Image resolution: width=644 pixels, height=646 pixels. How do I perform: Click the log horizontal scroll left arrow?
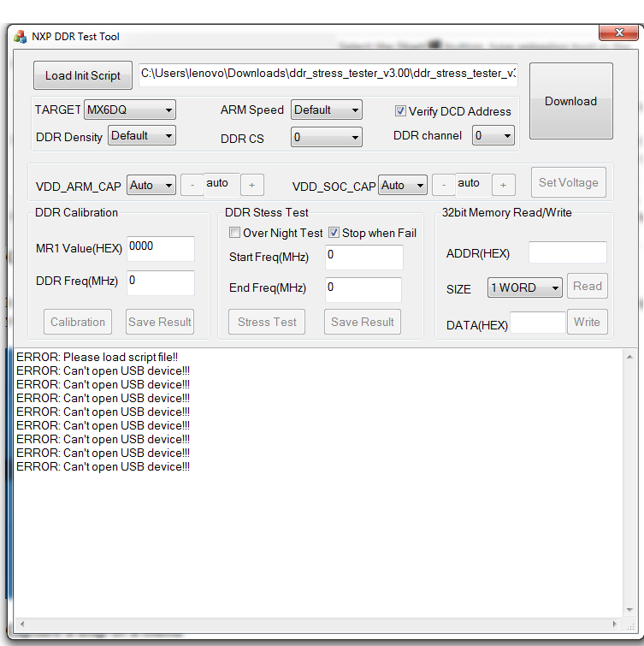22,624
